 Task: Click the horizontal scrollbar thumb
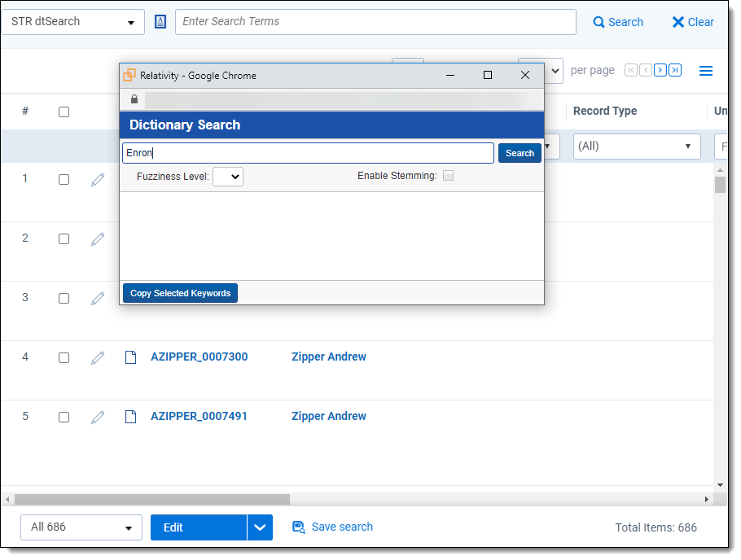click(x=152, y=500)
